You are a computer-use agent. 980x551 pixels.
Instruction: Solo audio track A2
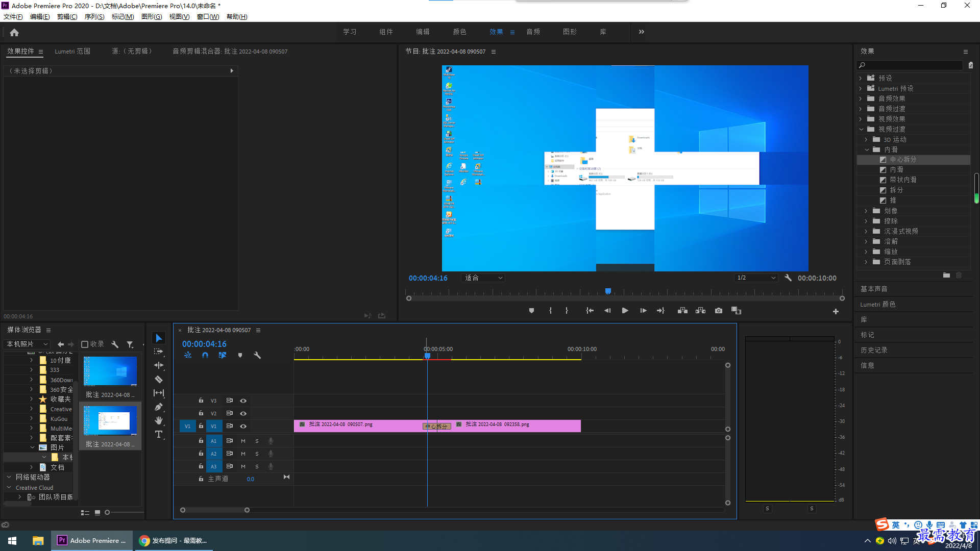coord(257,454)
